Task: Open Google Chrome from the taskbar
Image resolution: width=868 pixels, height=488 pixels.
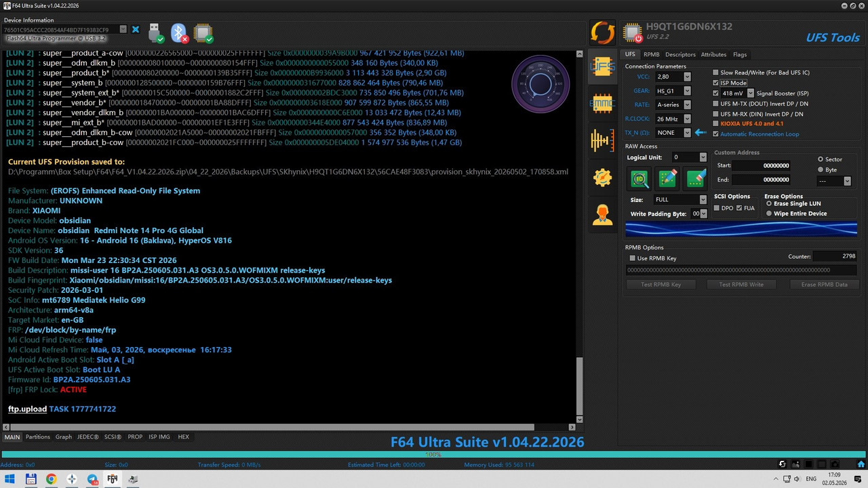Action: [x=51, y=479]
